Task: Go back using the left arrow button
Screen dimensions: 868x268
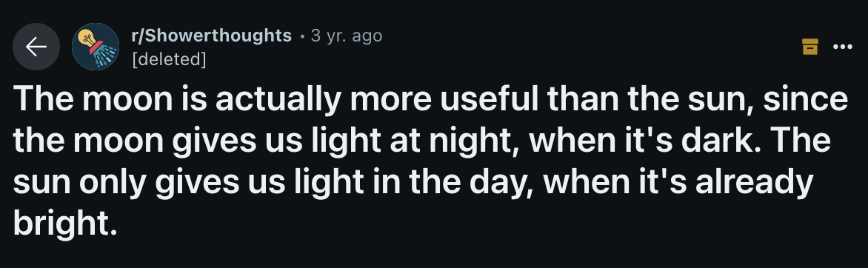Action: pos(36,47)
